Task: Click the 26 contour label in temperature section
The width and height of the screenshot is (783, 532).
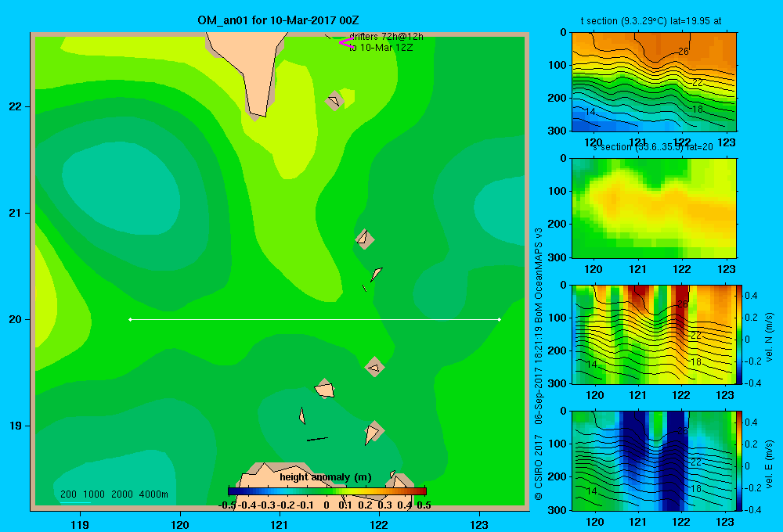Action: [683, 51]
